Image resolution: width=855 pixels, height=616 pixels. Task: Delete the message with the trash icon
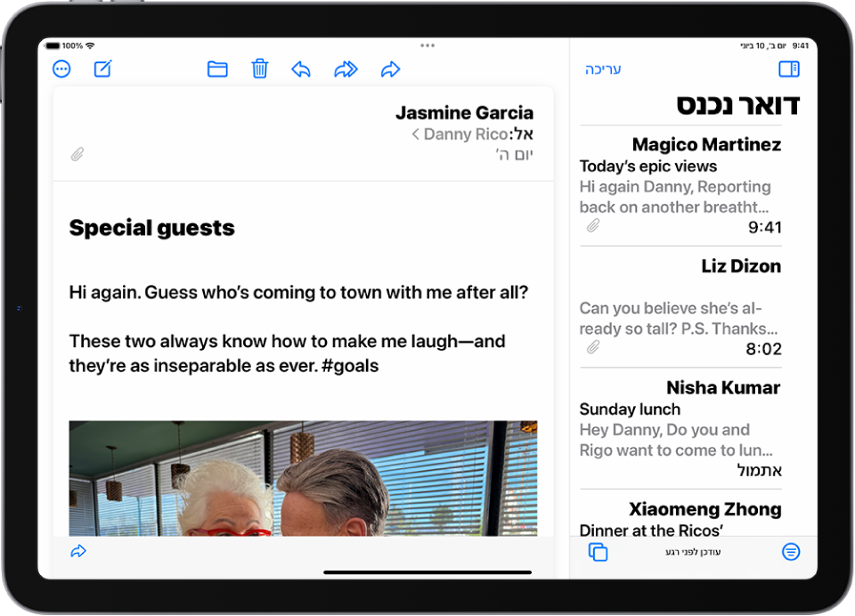[x=259, y=69]
